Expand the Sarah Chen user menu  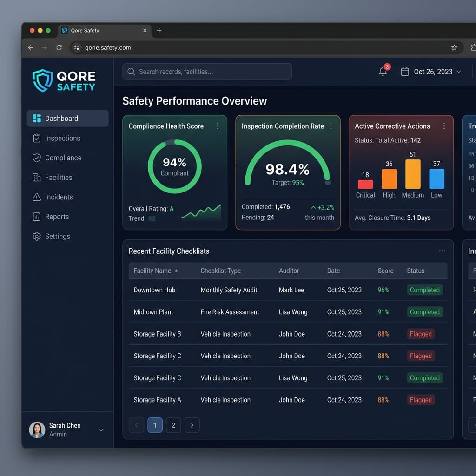coord(101,430)
